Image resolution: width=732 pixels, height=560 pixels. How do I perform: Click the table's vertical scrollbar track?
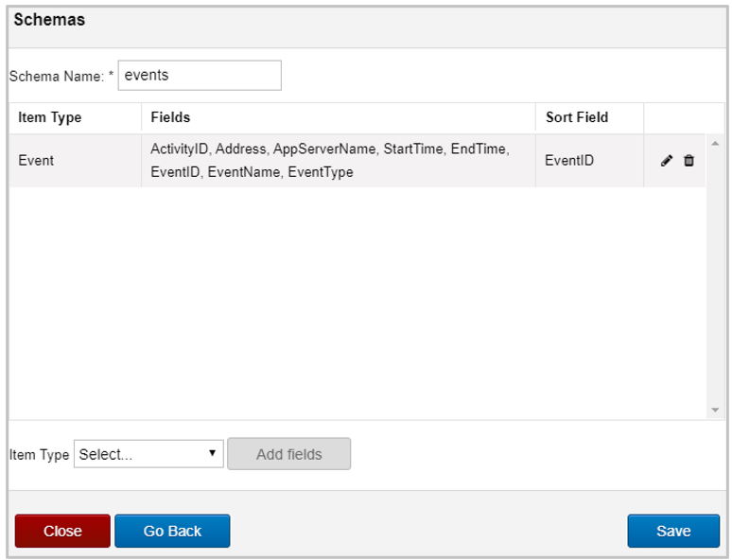(x=715, y=276)
